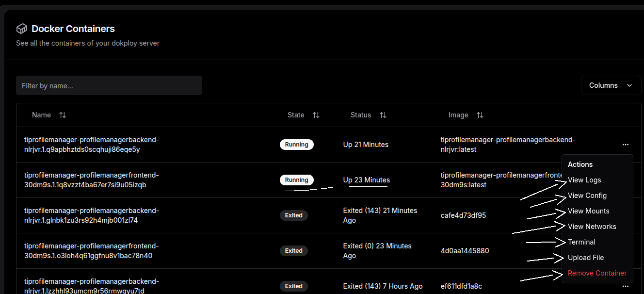Click Running badge of q9apbhztds0scqhuji86eqe5y row
Image resolution: width=644 pixels, height=294 pixels.
pos(297,145)
